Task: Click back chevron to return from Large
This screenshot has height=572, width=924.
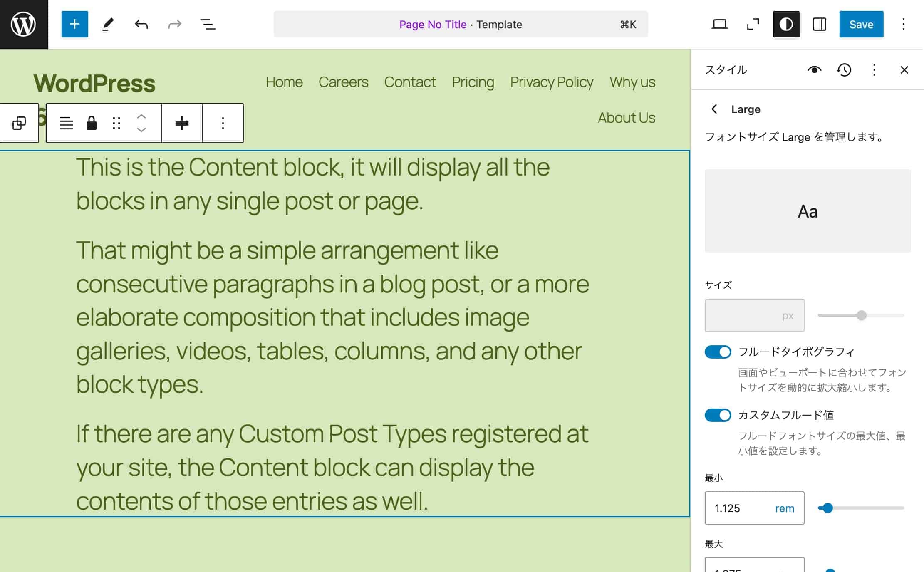Action: click(715, 108)
